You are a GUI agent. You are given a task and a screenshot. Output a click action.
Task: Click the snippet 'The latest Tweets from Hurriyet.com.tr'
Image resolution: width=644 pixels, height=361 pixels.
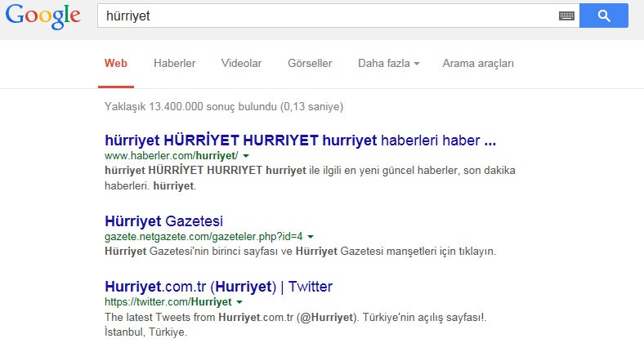(x=199, y=317)
